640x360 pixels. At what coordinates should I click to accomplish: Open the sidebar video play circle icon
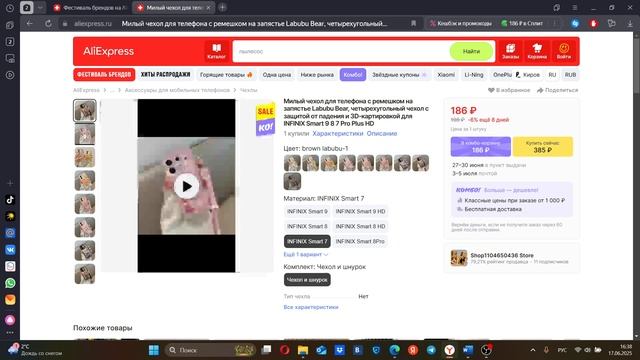point(10,75)
